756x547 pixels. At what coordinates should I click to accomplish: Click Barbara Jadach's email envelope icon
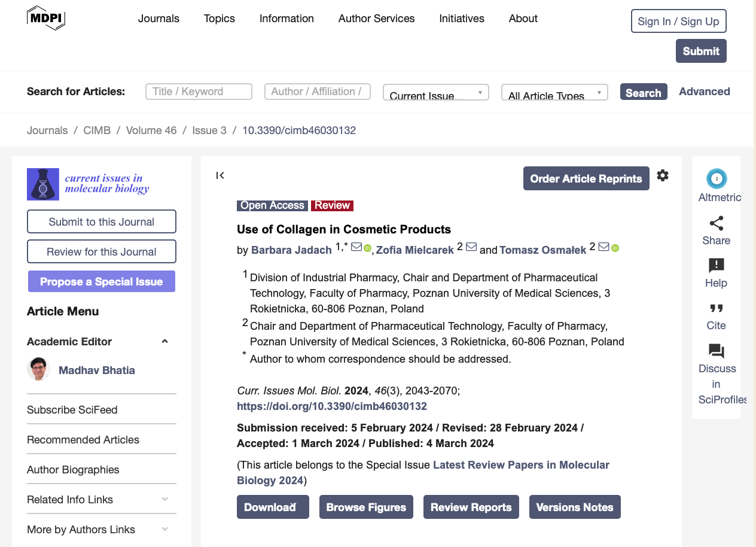tap(356, 247)
